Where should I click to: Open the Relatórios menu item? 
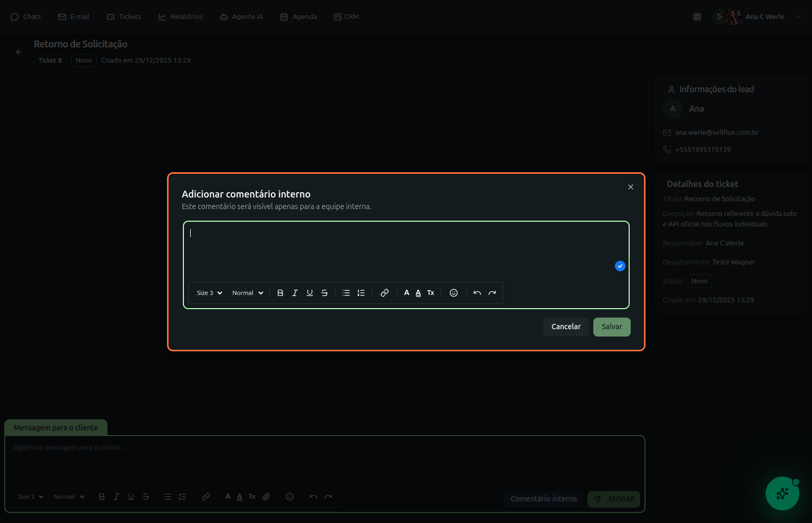coord(181,17)
